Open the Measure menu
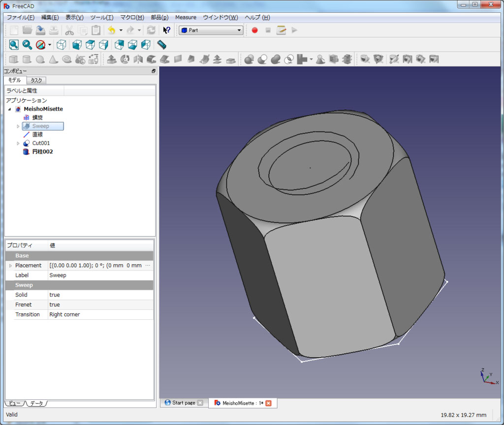Viewport: 504px width, 425px height. 186,17
